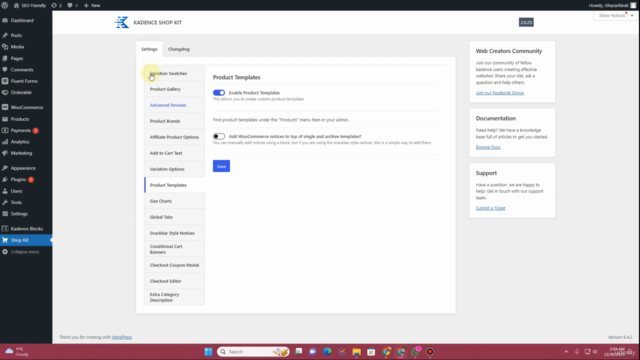Click the WordPress logo in admin bar
Screen dimensions: 640x360
click(x=5, y=5)
